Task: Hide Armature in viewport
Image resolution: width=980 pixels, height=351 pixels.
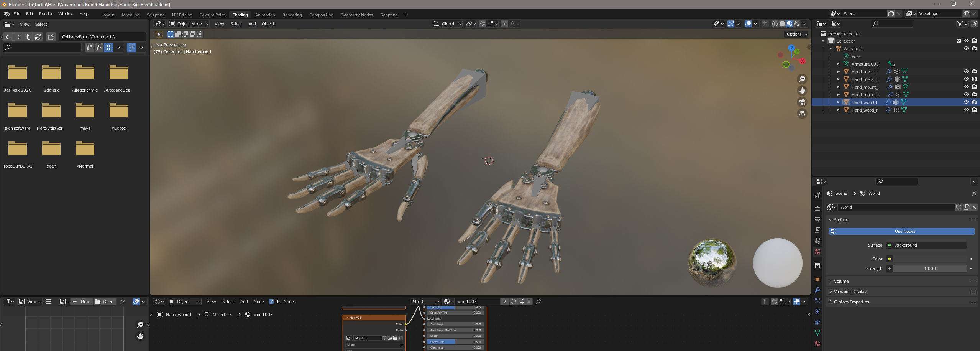Action: click(966, 48)
